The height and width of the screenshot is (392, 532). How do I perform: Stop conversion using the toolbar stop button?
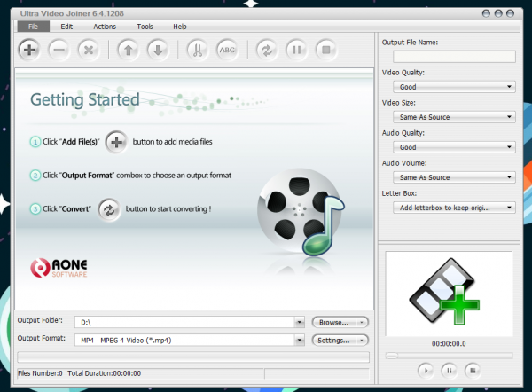coord(326,50)
